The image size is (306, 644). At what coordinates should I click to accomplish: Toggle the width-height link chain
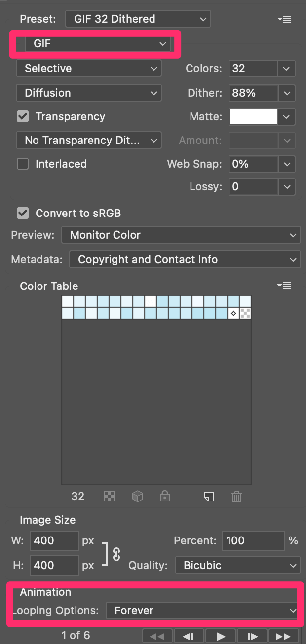click(115, 554)
